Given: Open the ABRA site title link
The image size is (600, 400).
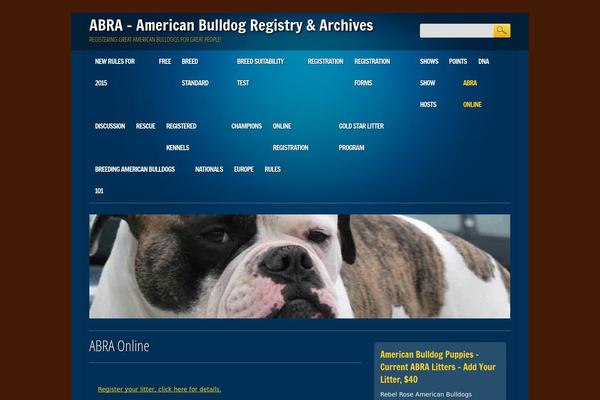Looking at the screenshot, I should [231, 26].
